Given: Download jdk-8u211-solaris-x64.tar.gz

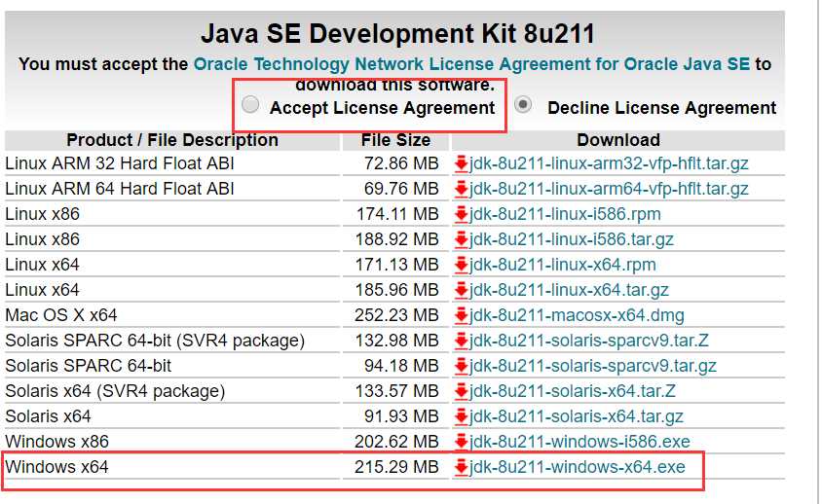Looking at the screenshot, I should (577, 416).
